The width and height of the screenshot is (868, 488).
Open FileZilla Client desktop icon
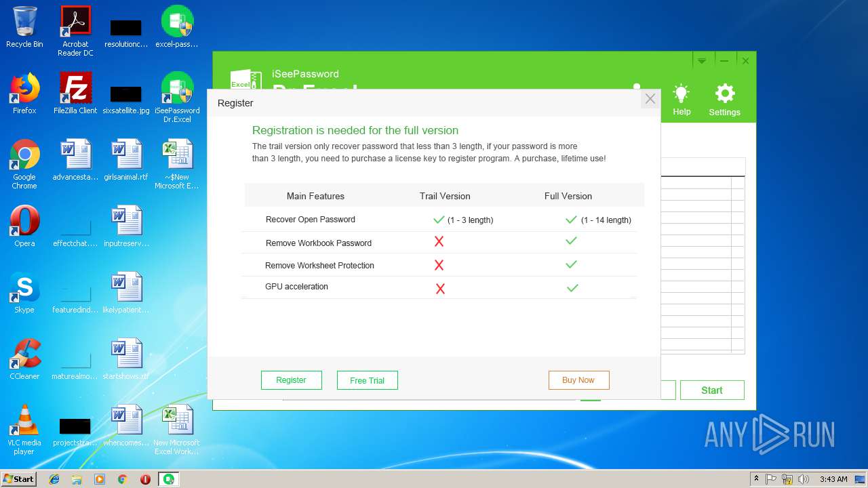(x=75, y=94)
